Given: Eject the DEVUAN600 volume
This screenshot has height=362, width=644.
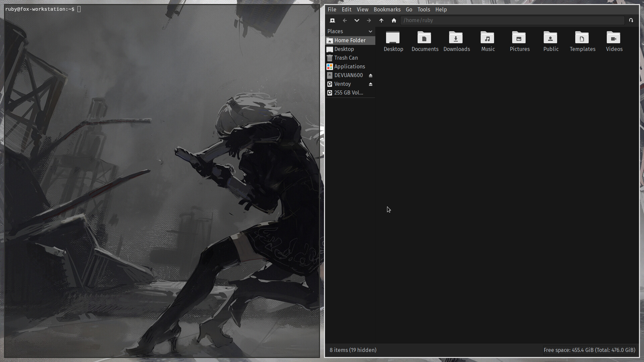Looking at the screenshot, I should click(371, 75).
